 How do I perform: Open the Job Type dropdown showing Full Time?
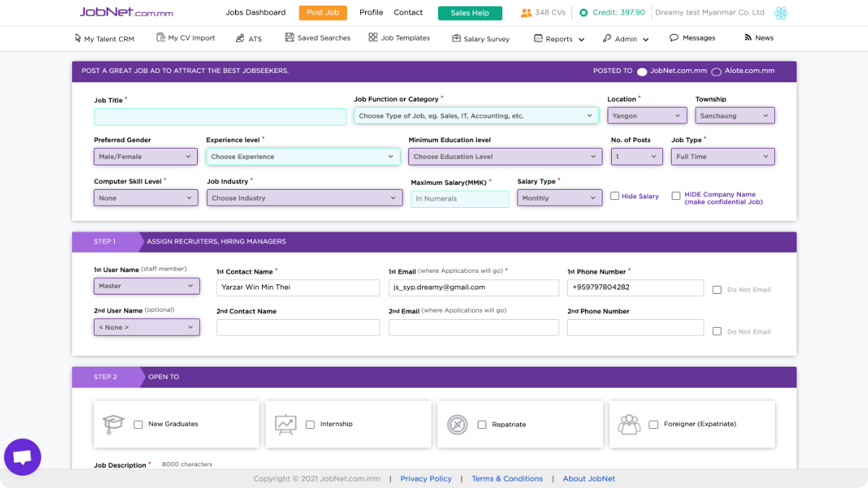pos(723,157)
